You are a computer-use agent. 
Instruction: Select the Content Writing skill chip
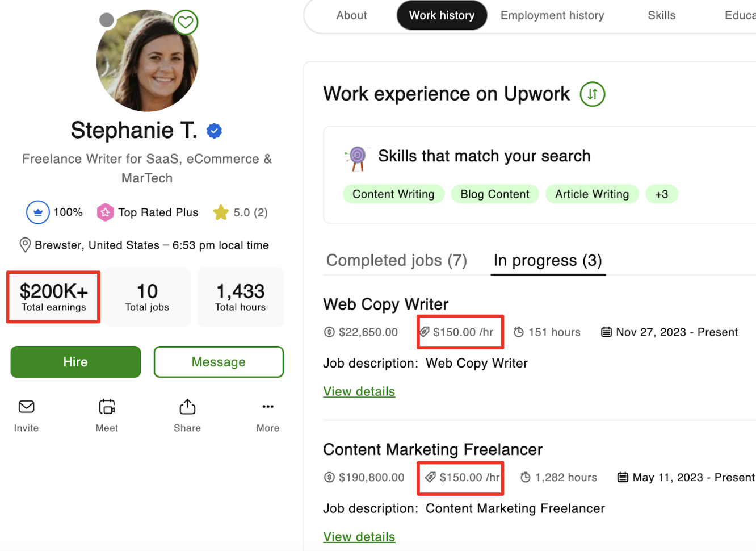[x=393, y=194]
